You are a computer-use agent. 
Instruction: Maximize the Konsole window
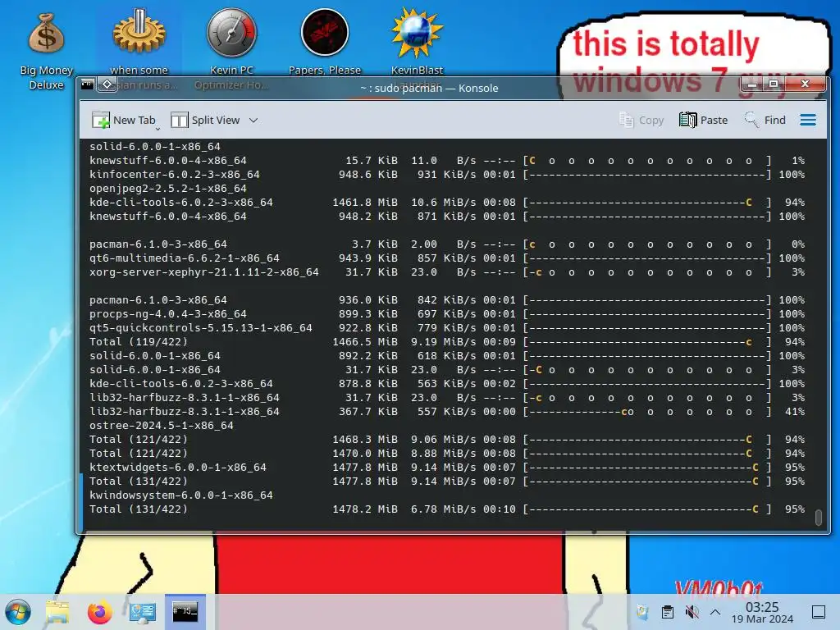[773, 84]
